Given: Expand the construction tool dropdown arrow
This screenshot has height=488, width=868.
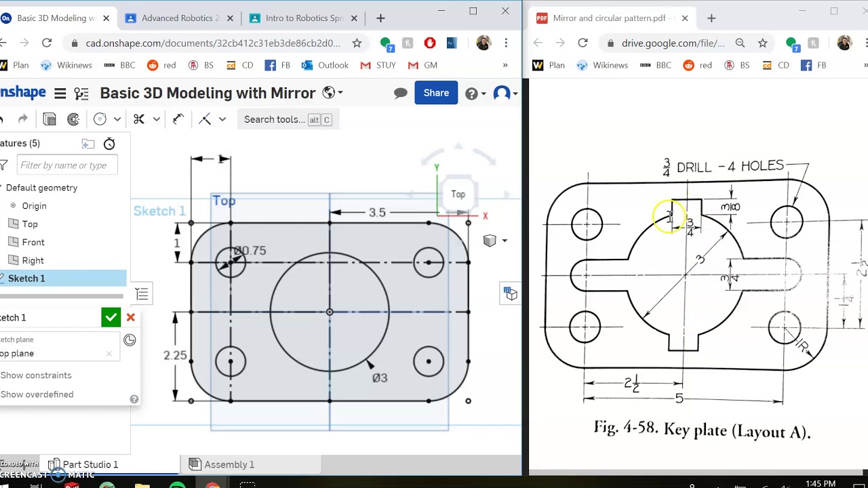Looking at the screenshot, I should pyautogui.click(x=222, y=119).
